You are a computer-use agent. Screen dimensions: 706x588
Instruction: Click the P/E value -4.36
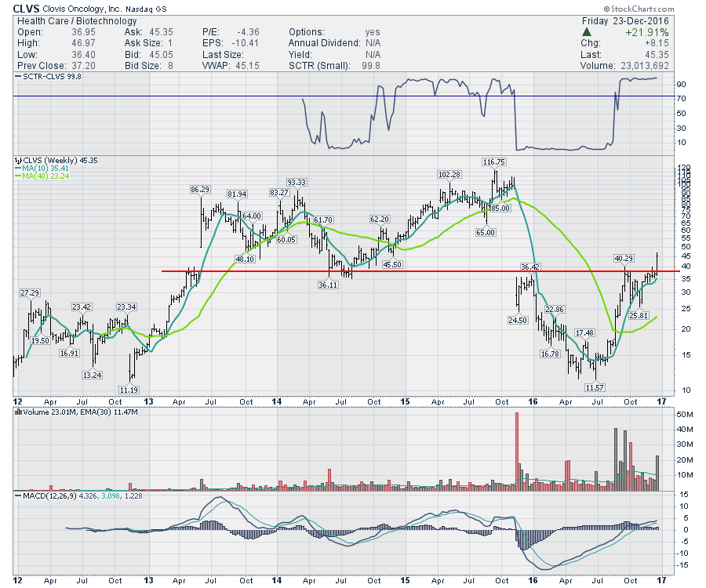248,32
